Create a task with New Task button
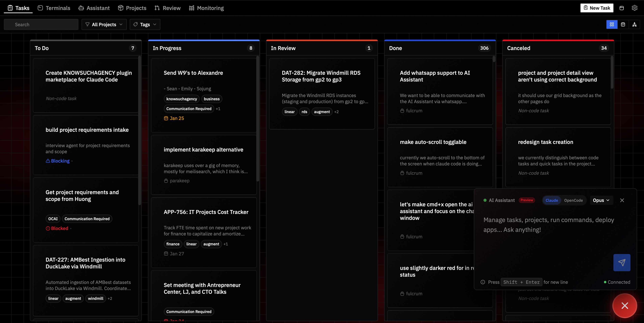The image size is (644, 323). tap(597, 8)
